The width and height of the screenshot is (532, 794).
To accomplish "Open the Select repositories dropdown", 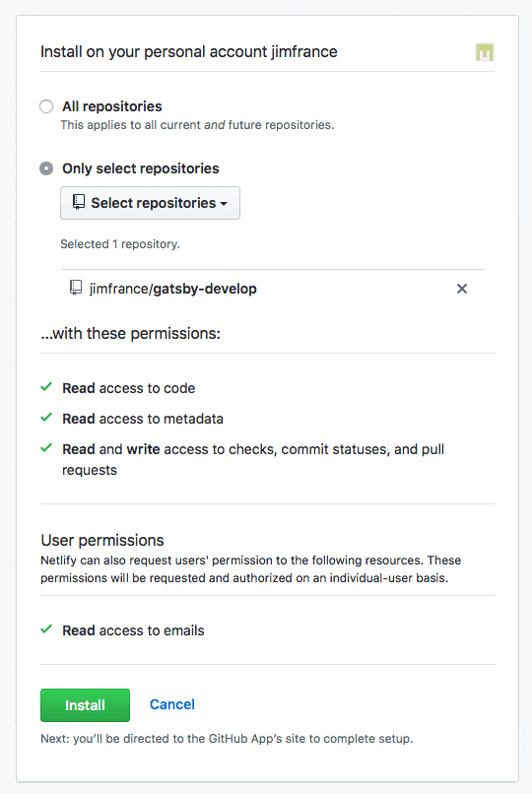I will (150, 203).
